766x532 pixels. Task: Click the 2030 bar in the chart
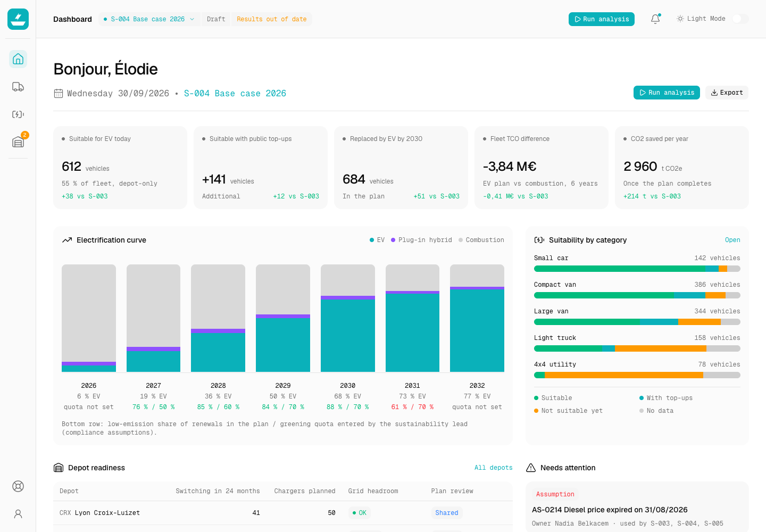[x=348, y=318]
